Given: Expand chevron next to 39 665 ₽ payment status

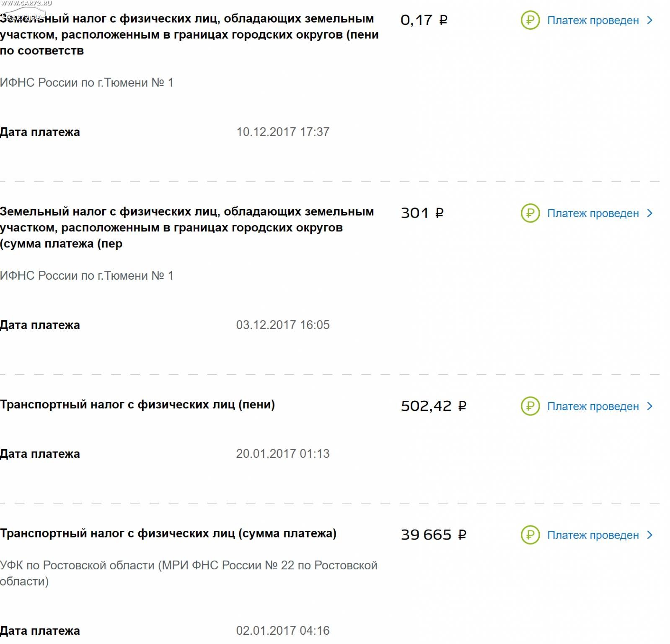Looking at the screenshot, I should click(x=650, y=535).
